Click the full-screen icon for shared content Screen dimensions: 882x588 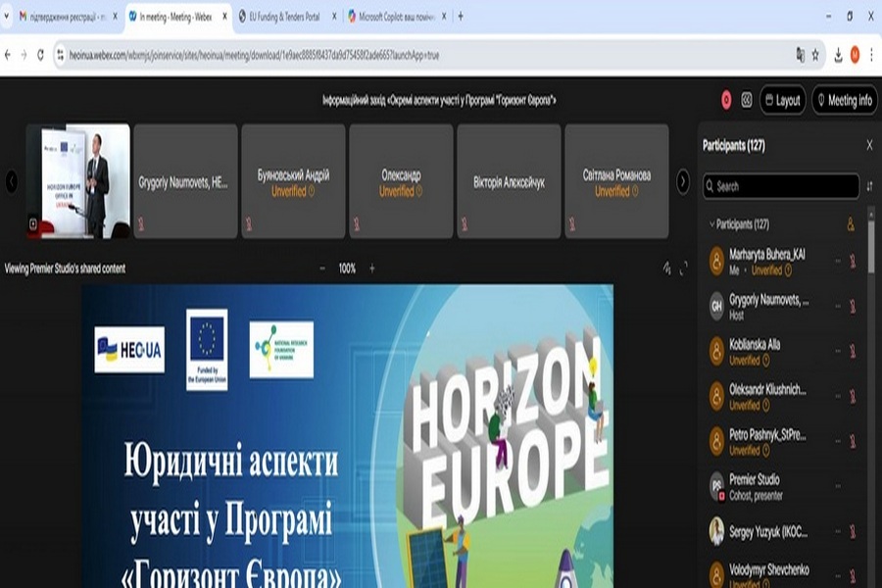coord(683,268)
